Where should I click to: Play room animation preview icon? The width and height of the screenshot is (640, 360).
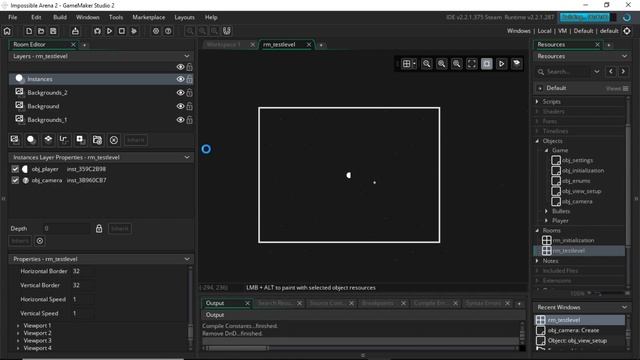(x=502, y=64)
